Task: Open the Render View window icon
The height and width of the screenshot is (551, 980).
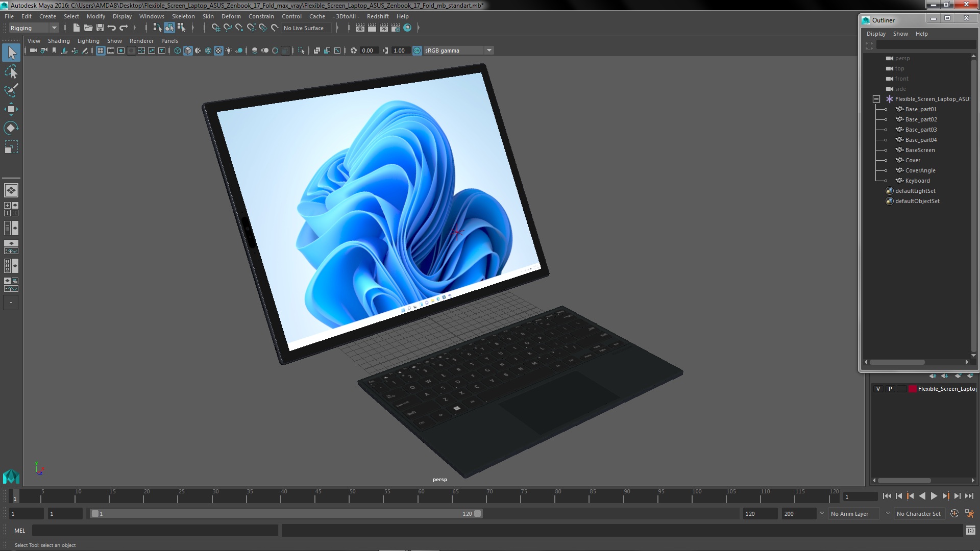Action: [x=360, y=28]
